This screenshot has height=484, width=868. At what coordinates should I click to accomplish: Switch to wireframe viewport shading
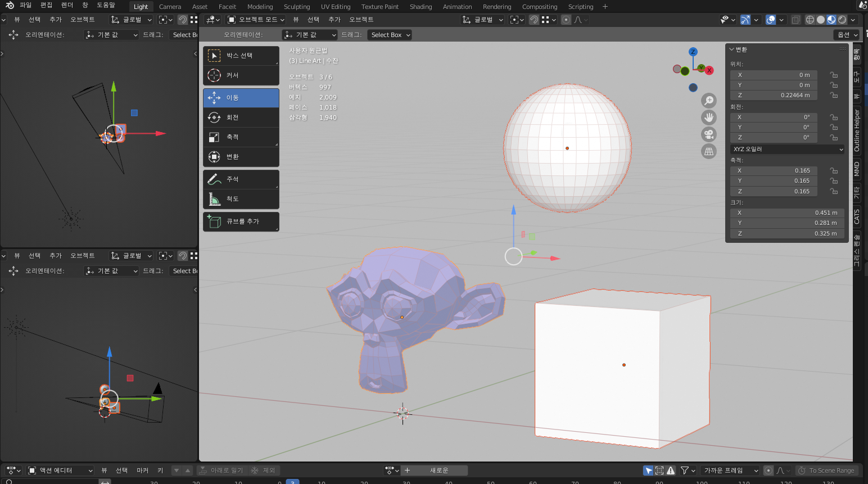810,20
